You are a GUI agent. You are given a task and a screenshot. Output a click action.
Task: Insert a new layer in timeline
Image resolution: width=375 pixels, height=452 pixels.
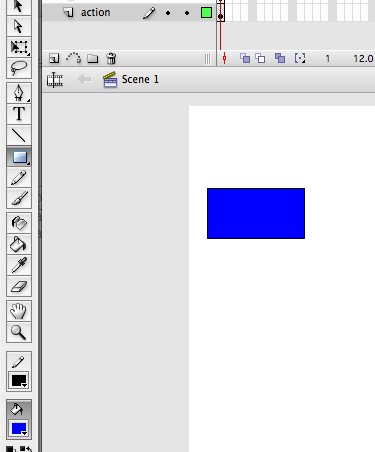click(x=54, y=59)
